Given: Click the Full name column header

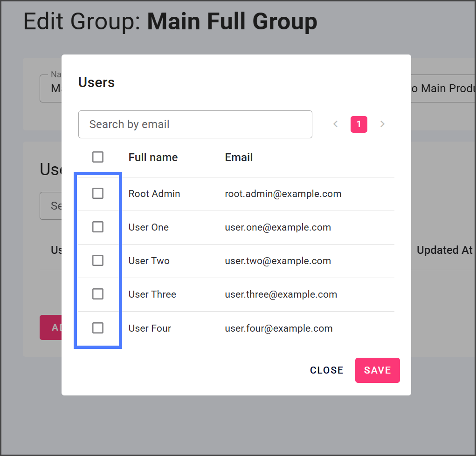Looking at the screenshot, I should [x=153, y=157].
